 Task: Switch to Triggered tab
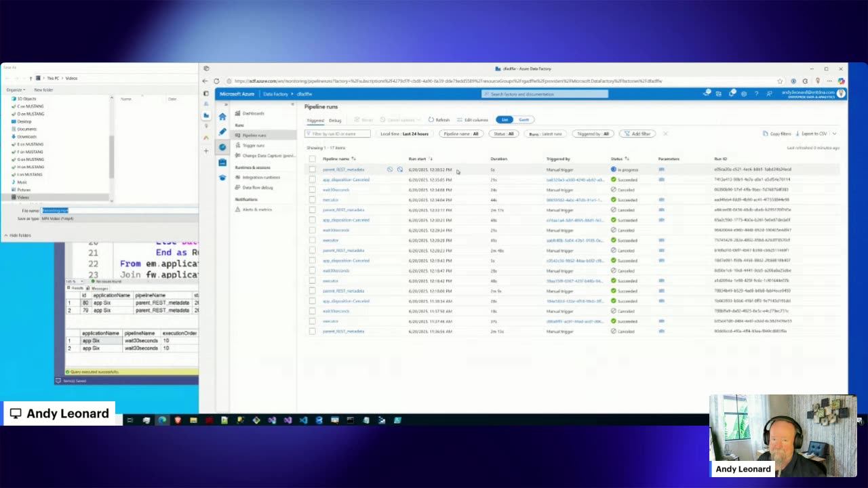click(315, 121)
